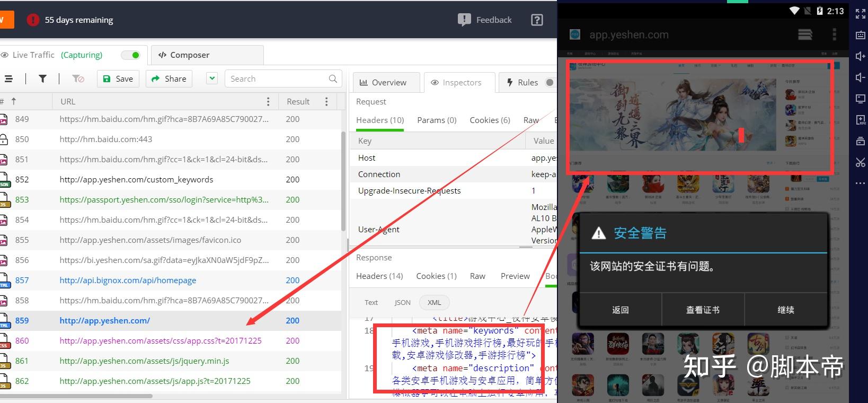Choose the JSON body format option
The height and width of the screenshot is (403, 868).
[402, 303]
